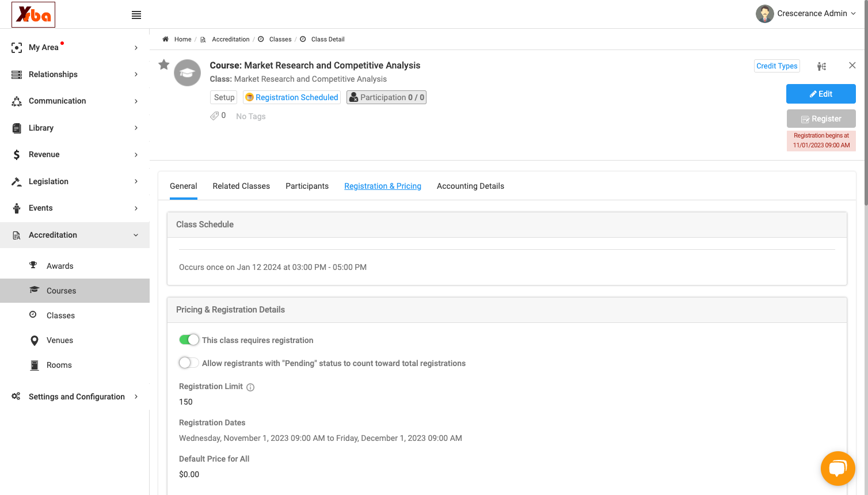Image resolution: width=868 pixels, height=495 pixels.
Task: Click the Registration Limit info icon
Action: 250,387
